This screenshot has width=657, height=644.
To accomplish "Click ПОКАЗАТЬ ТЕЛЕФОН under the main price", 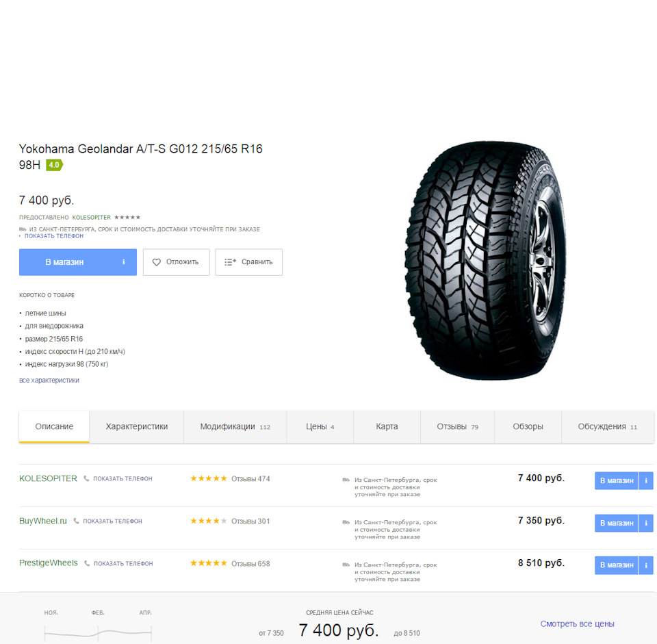I will coord(54,236).
